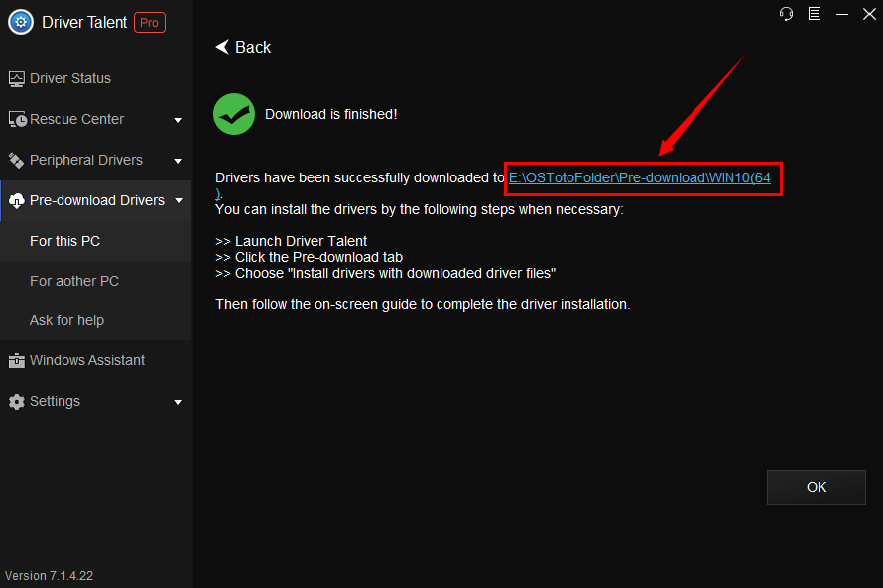This screenshot has width=883, height=588.
Task: Click the back arrow icon
Action: [x=222, y=47]
